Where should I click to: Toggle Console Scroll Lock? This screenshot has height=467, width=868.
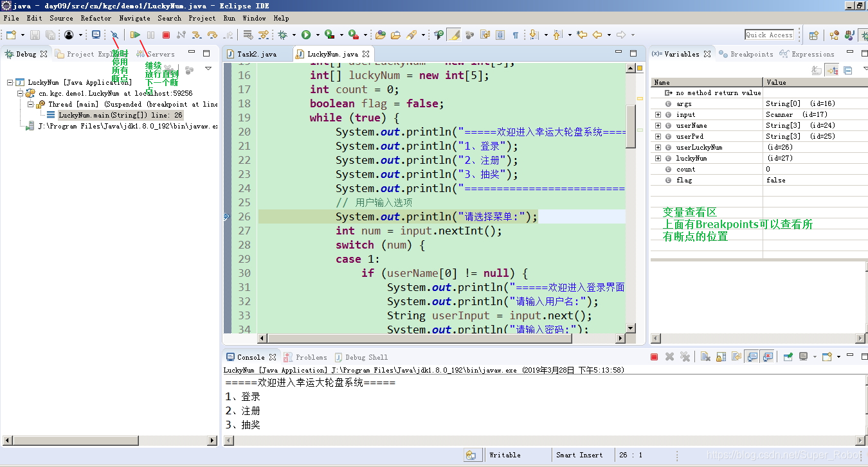721,357
